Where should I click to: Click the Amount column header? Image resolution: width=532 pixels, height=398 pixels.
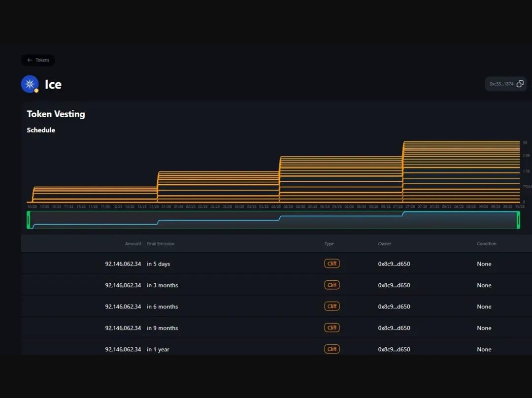click(x=133, y=244)
